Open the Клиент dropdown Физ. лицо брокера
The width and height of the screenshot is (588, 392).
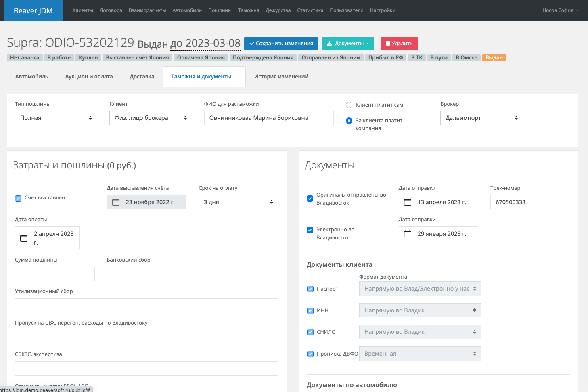(x=151, y=118)
